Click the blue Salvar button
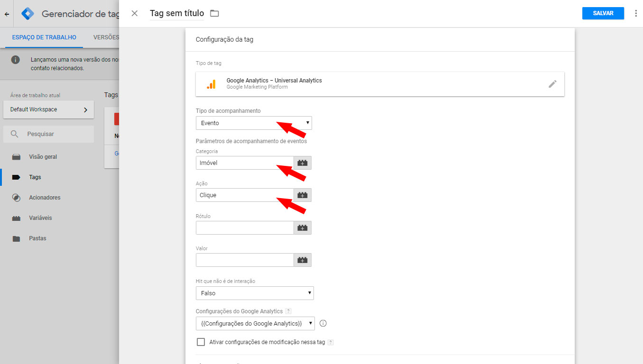 tap(603, 13)
